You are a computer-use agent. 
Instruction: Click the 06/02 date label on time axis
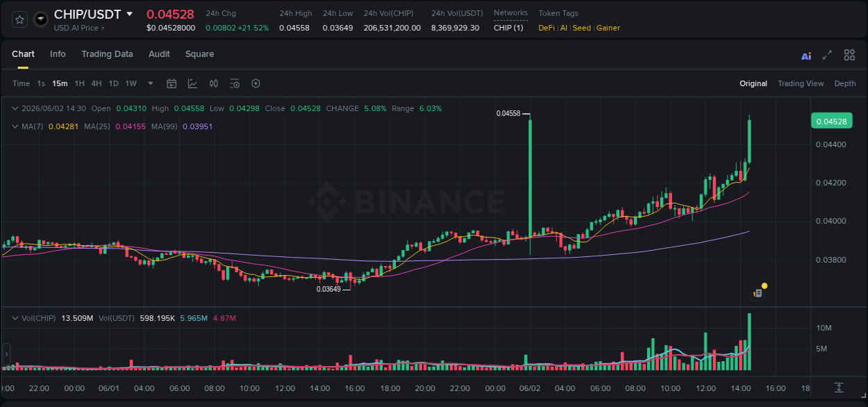pyautogui.click(x=530, y=388)
